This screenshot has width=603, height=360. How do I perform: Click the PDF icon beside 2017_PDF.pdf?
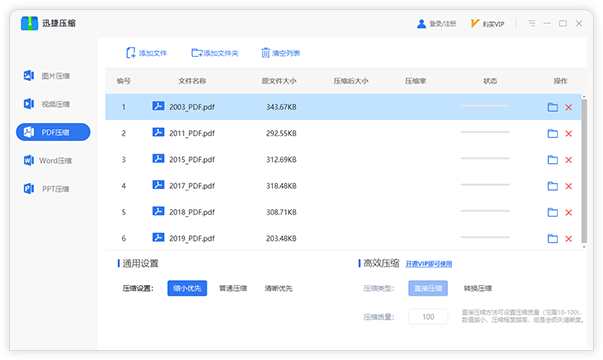click(158, 185)
